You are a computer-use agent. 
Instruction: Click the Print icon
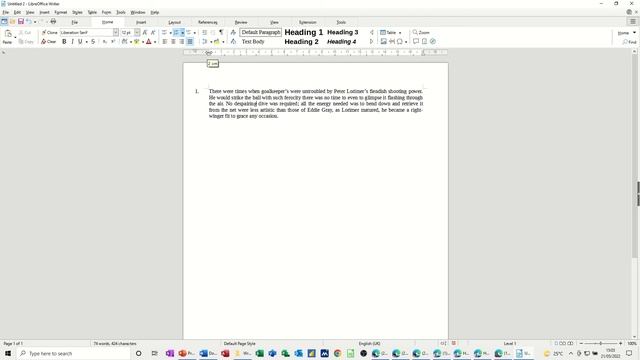click(x=53, y=22)
